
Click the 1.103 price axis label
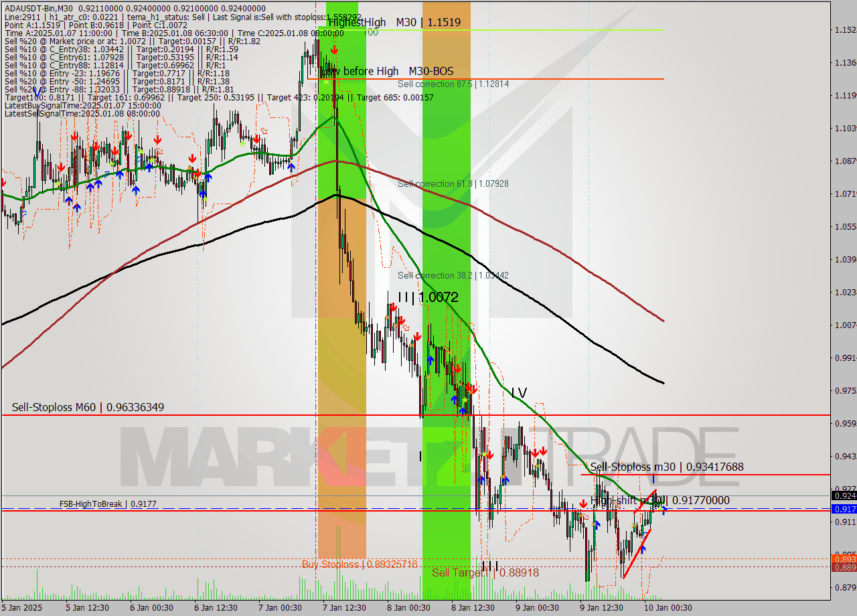[x=845, y=129]
